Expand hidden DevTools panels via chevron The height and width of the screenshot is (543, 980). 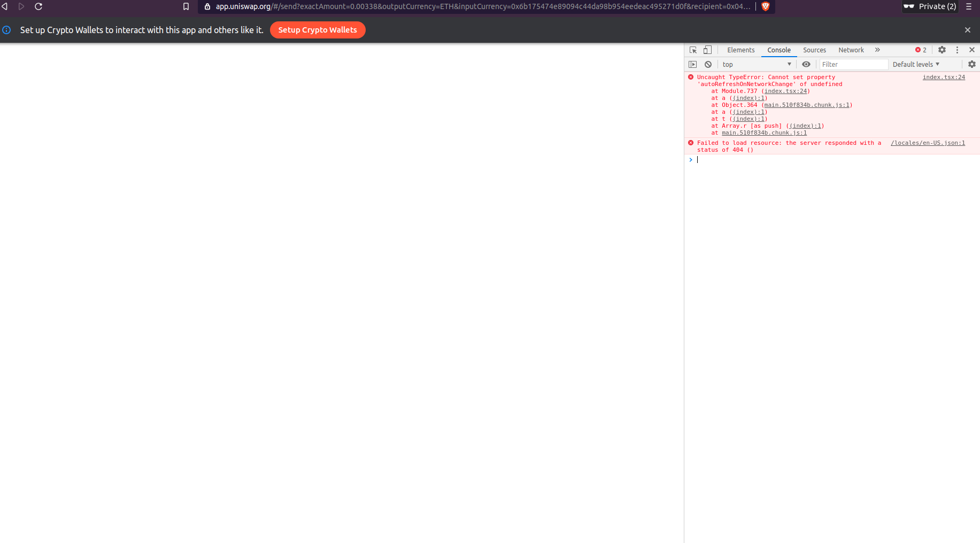tap(877, 50)
